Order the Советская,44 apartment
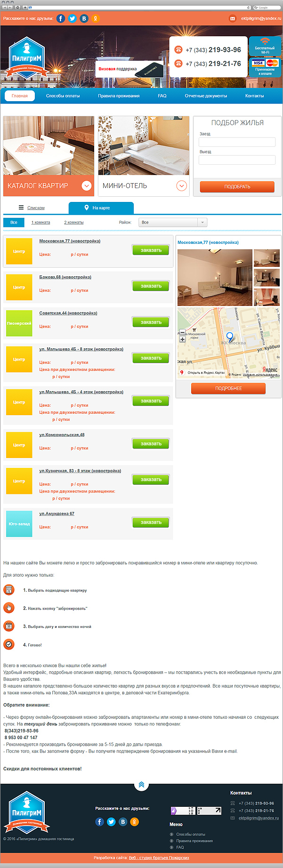Viewport: 283px width, 868px height. [151, 322]
